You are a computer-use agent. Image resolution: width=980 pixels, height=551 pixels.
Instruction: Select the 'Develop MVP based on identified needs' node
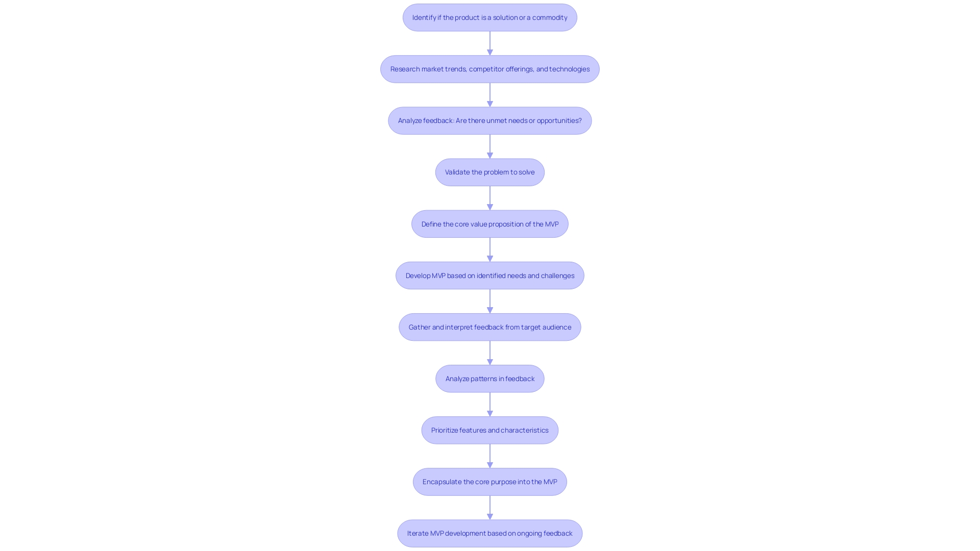coord(490,275)
